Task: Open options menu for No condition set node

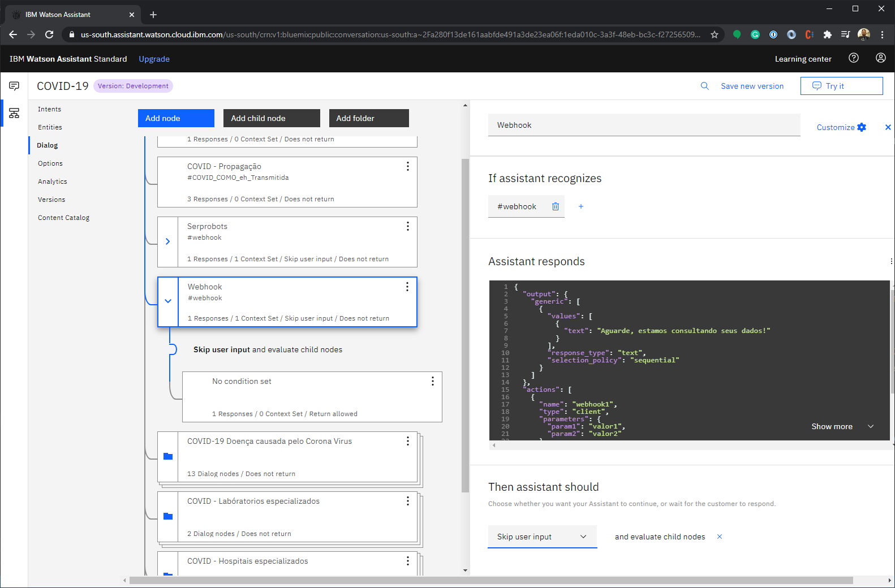Action: coord(432,381)
